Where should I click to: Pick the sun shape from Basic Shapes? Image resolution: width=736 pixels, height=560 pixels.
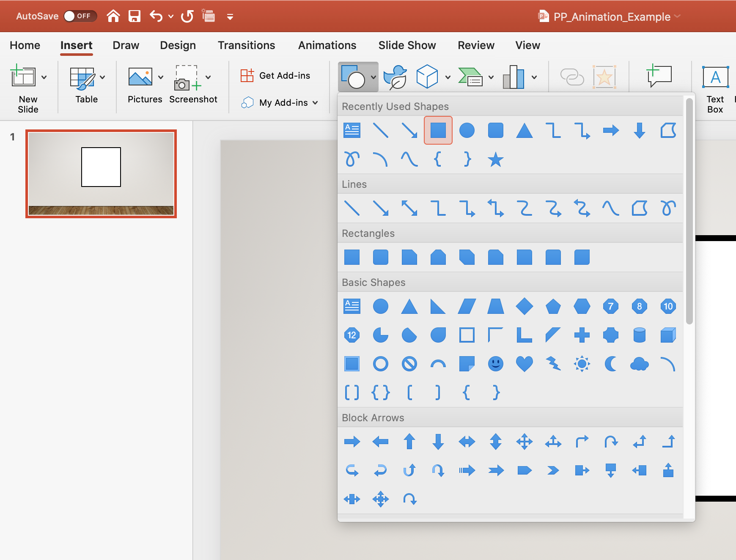point(582,364)
